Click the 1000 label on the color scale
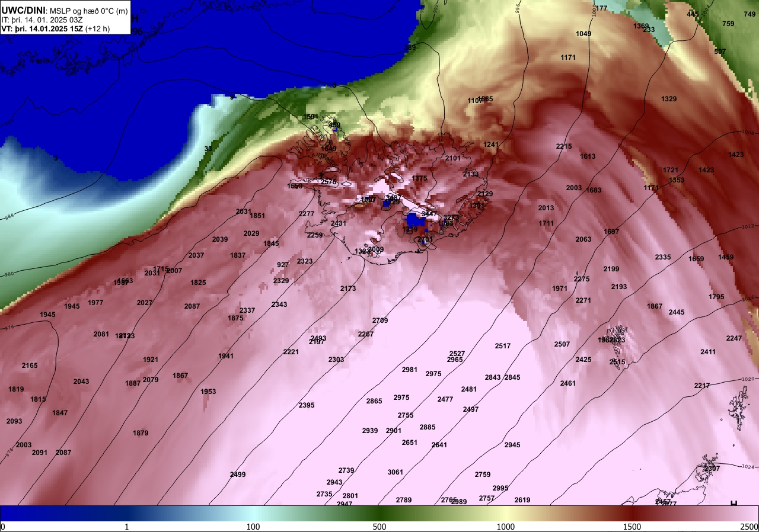 coord(505,527)
